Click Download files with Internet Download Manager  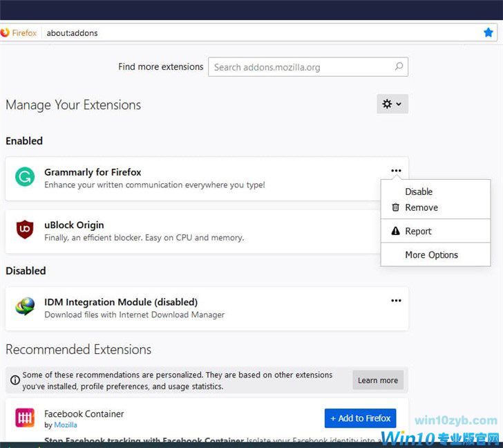pos(135,315)
